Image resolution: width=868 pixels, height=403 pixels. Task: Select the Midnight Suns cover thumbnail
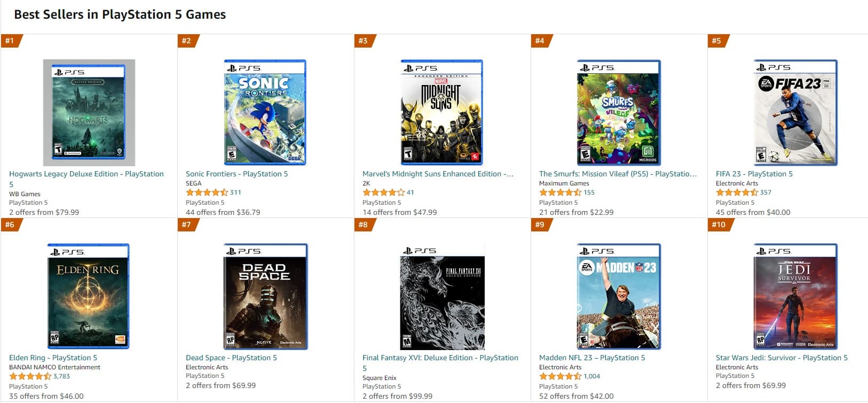(441, 112)
